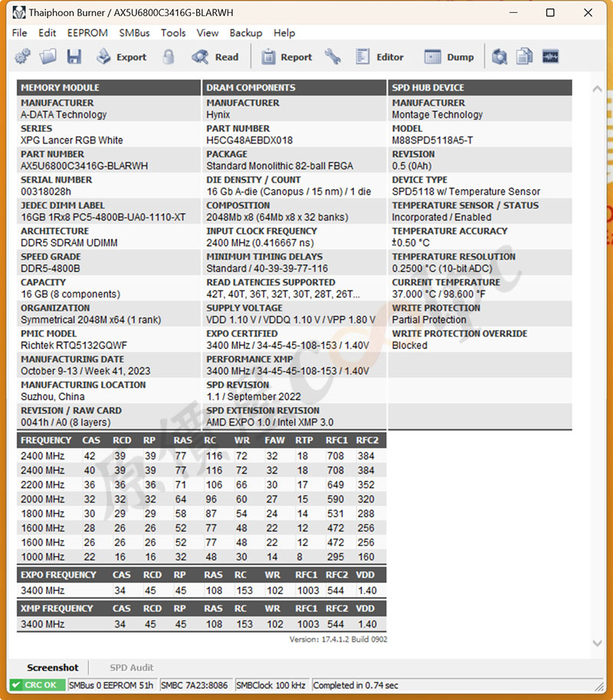Click the open folder toolbar icon

click(48, 57)
